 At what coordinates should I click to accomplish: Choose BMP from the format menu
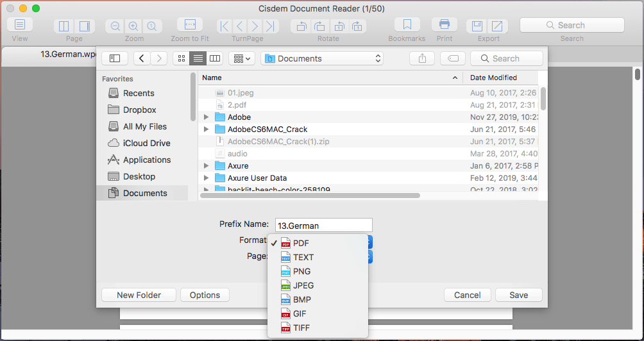[x=317, y=299]
